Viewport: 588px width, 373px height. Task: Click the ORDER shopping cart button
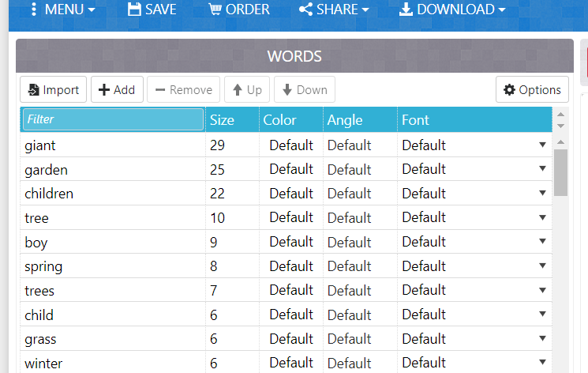coord(239,9)
